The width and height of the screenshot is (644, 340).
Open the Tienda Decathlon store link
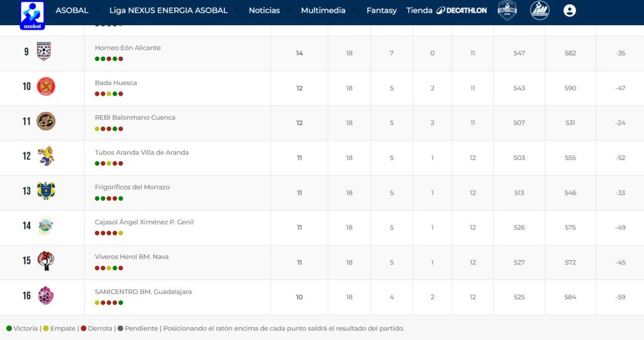[447, 11]
